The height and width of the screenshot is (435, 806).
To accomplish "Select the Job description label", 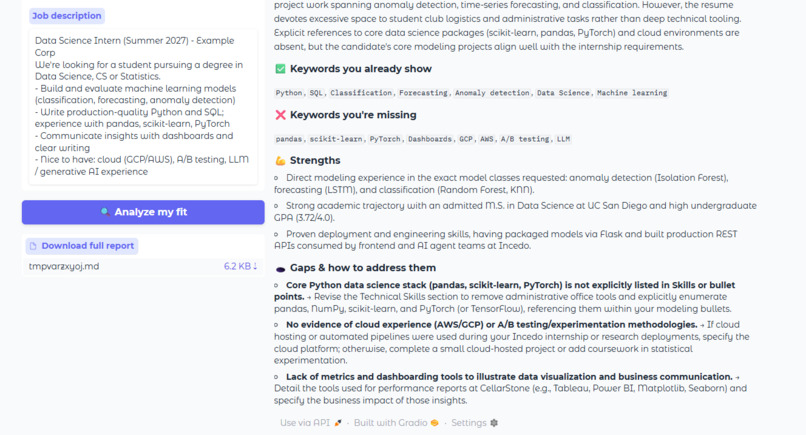I will [67, 16].
